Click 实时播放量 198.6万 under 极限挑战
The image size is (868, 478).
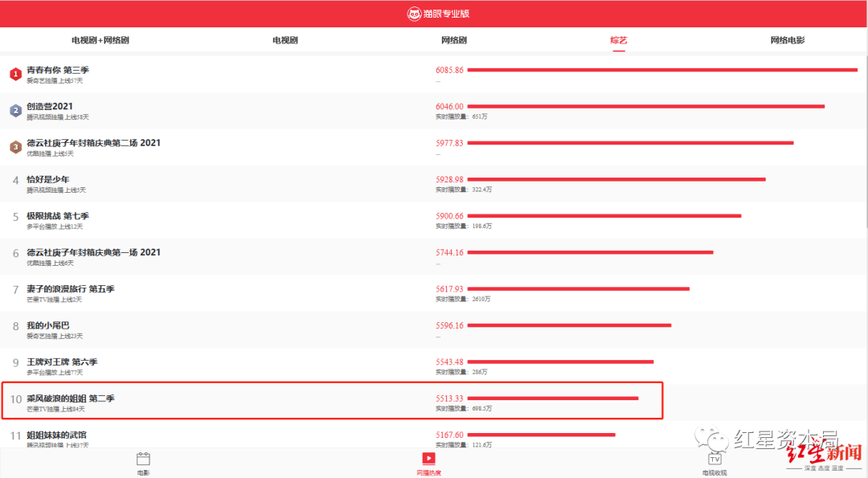click(464, 227)
